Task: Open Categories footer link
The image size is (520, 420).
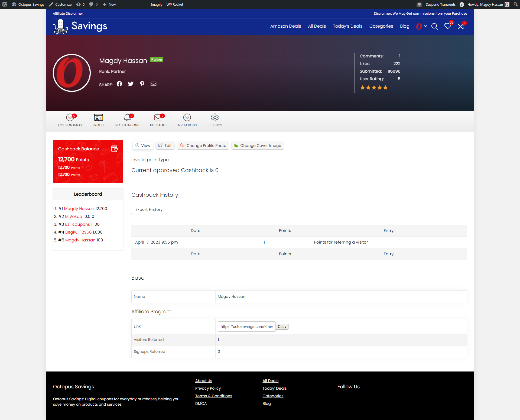Action: click(273, 396)
